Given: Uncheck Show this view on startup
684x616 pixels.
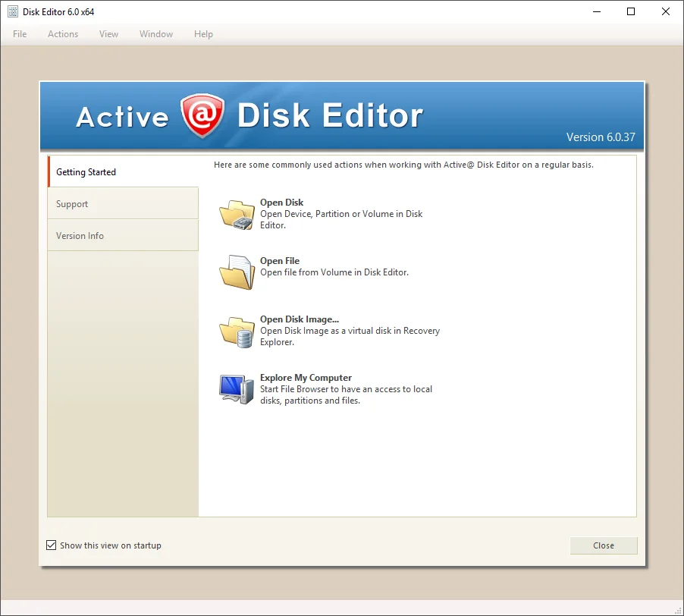Looking at the screenshot, I should (51, 545).
